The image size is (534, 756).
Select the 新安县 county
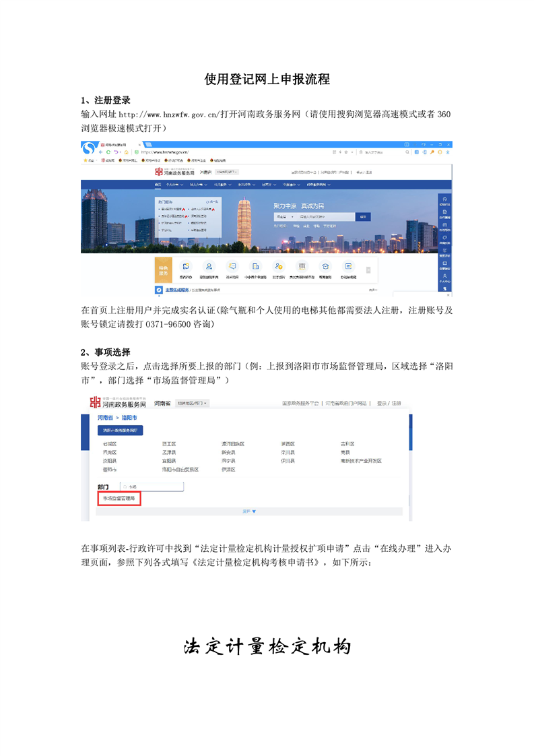coord(228,453)
